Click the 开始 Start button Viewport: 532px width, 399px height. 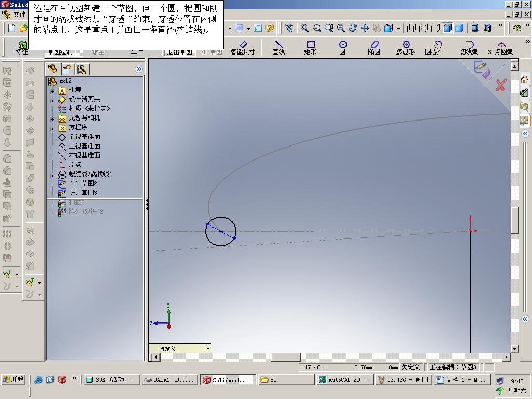[x=13, y=379]
